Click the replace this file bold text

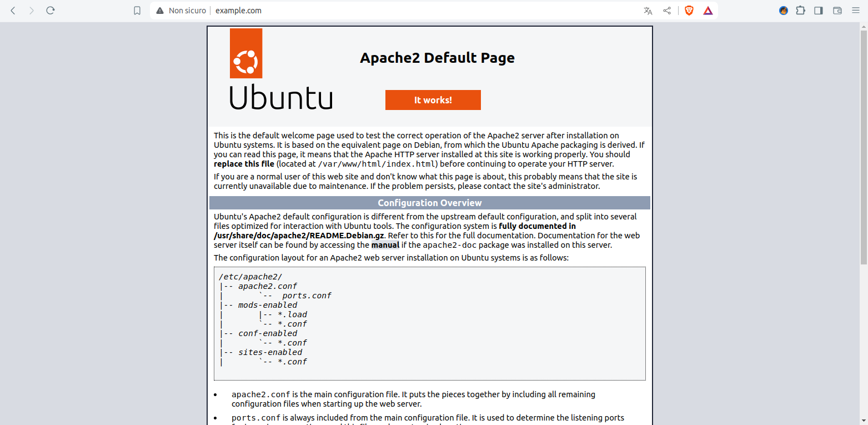244,164
